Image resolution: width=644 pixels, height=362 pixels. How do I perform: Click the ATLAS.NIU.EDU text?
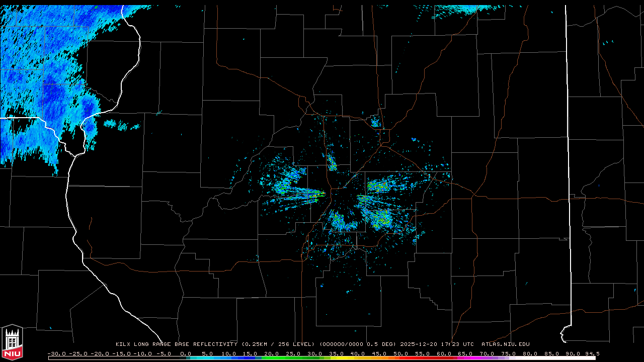[x=506, y=344]
